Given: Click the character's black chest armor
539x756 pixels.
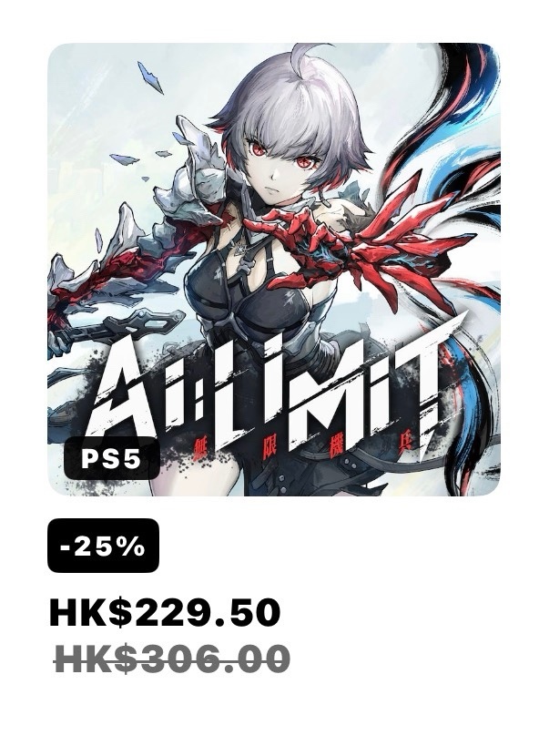Looking at the screenshot, I should (x=241, y=294).
